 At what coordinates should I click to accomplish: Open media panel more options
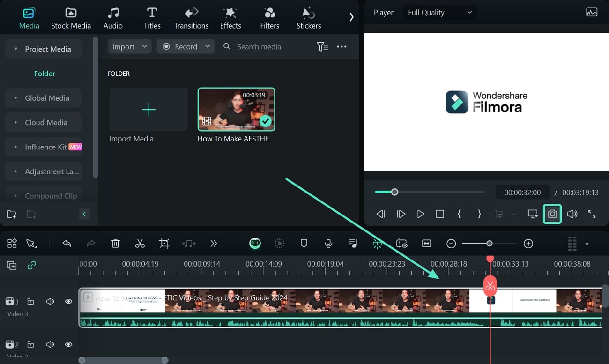pyautogui.click(x=342, y=46)
